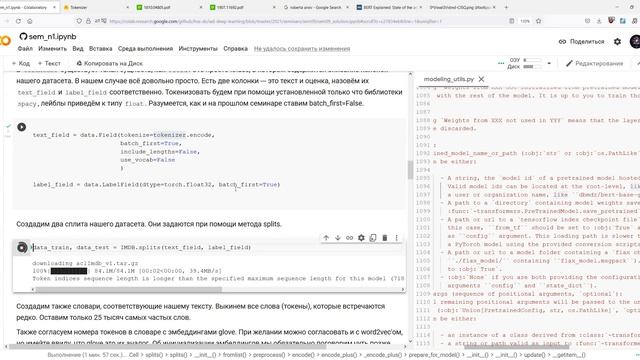640x360 pixels.
Task: Stop the running IMDB.splits cell
Action: point(22,247)
